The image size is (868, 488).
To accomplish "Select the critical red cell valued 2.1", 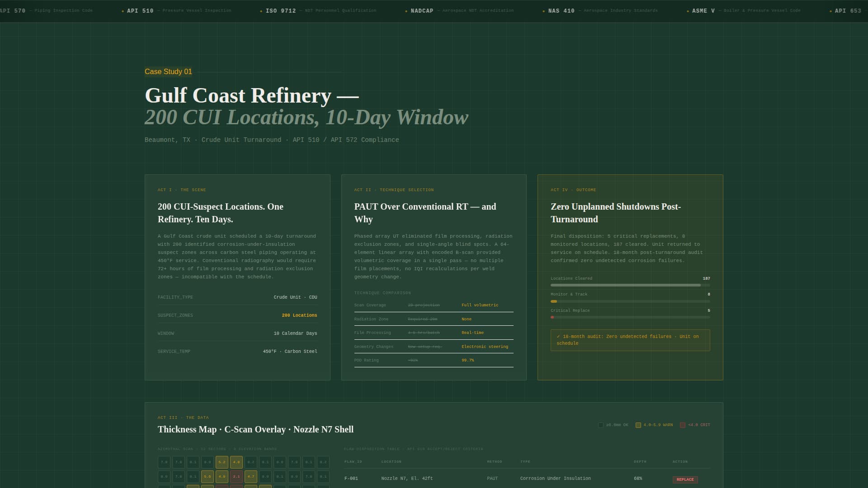I will pos(236,476).
